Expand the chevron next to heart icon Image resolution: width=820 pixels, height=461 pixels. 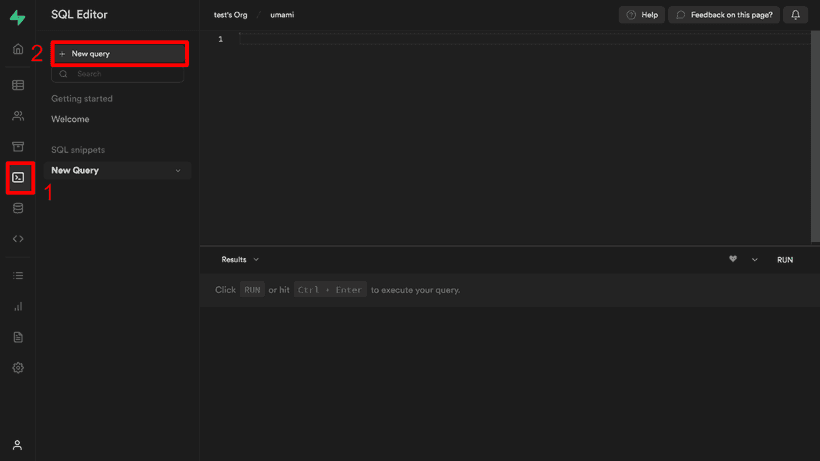754,260
